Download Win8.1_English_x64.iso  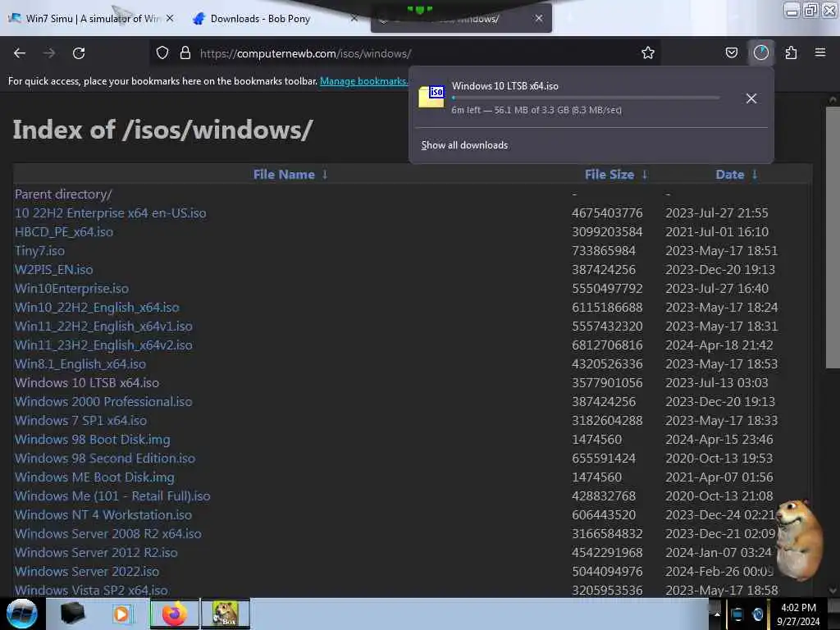click(x=80, y=363)
